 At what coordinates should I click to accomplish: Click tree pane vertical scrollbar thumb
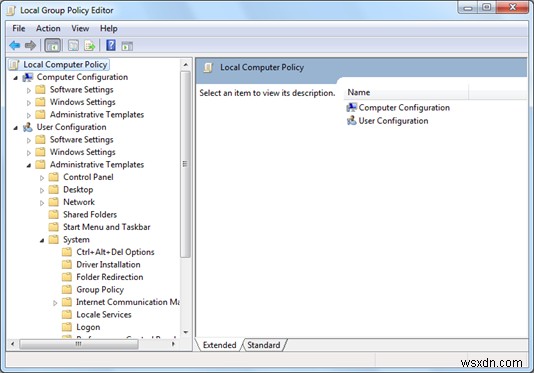pyautogui.click(x=186, y=164)
